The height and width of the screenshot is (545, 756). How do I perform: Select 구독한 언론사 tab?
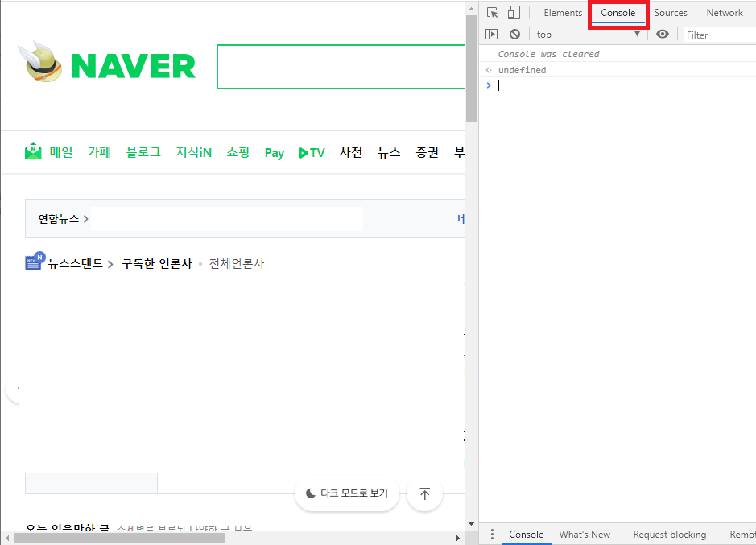tap(157, 263)
